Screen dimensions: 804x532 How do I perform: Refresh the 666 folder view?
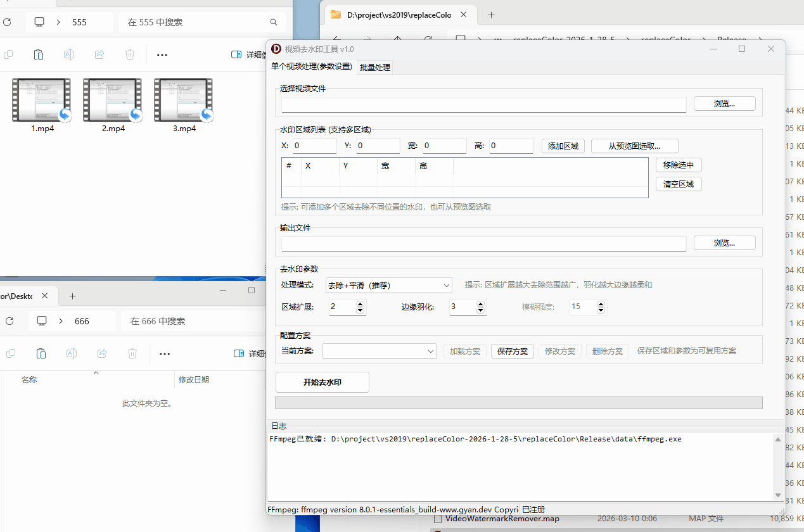pyautogui.click(x=8, y=320)
